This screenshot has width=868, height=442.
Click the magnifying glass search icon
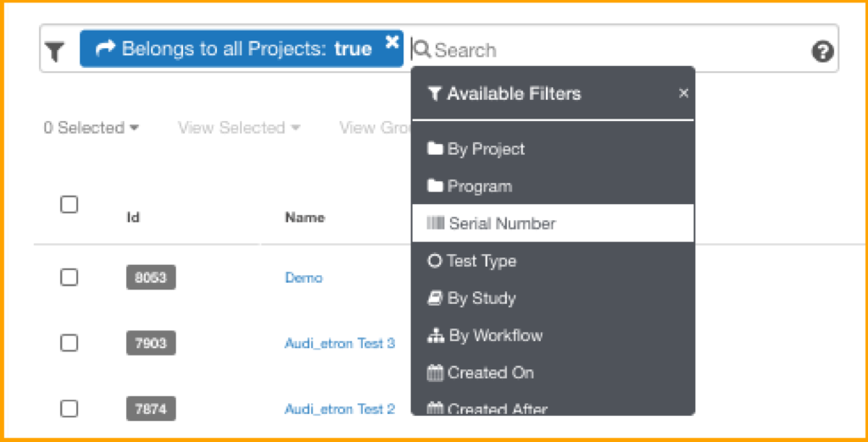(422, 50)
